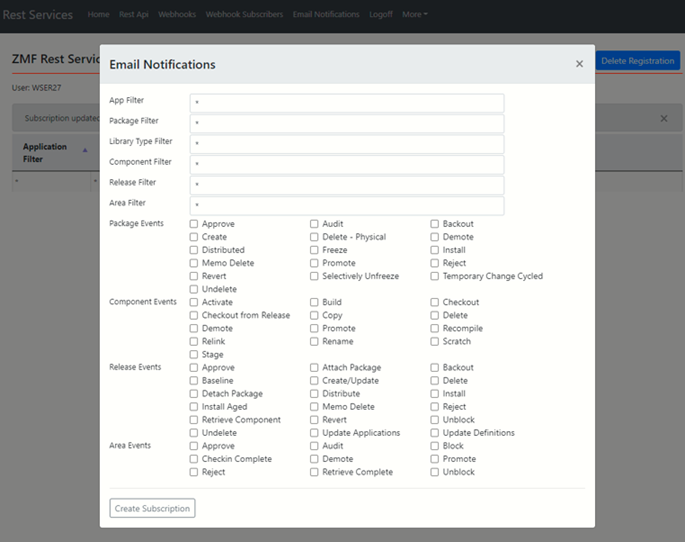685x542 pixels.
Task: Enable Temporary Change Cycled checkbox
Action: pyautogui.click(x=435, y=276)
